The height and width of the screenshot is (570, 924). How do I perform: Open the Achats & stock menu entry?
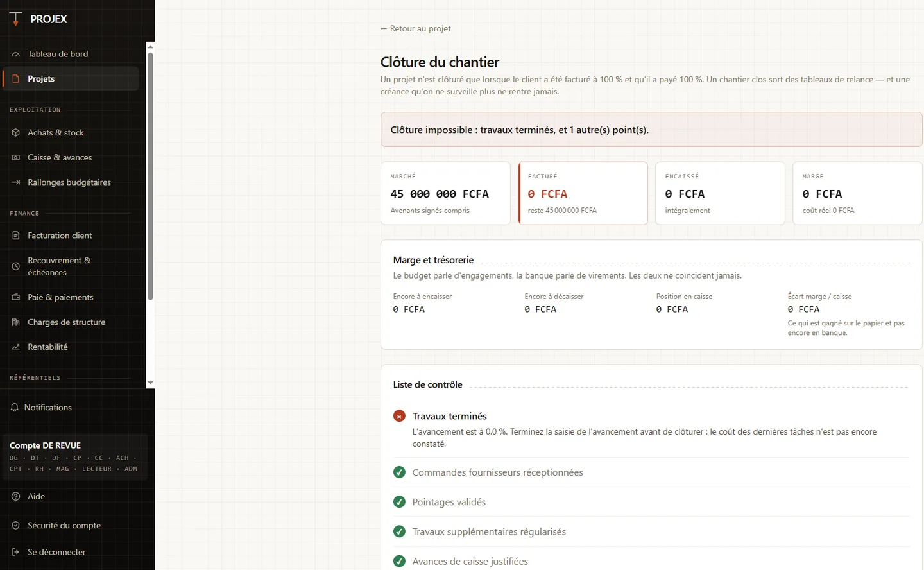click(71, 133)
